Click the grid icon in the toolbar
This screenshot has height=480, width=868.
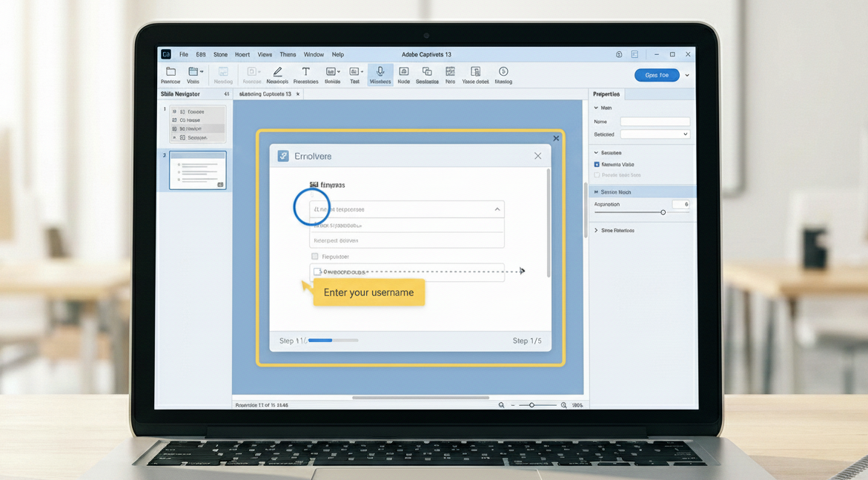[x=450, y=72]
